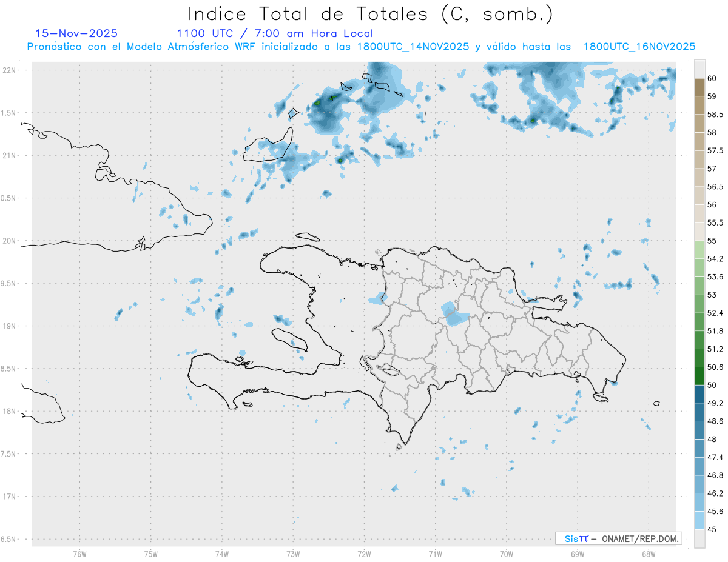The height and width of the screenshot is (562, 728).
Task: Click the colorbar label "51.8"
Action: tap(715, 331)
